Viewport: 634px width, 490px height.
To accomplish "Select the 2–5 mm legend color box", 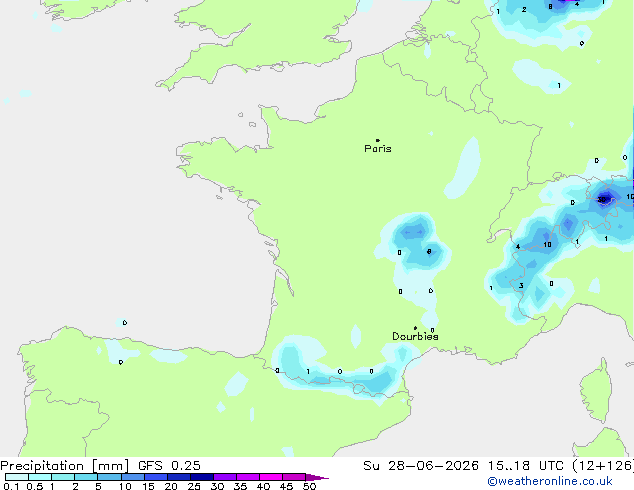I will click(86, 477).
